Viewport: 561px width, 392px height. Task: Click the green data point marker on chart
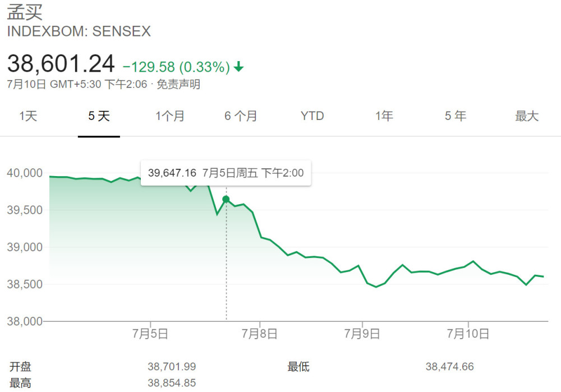click(x=226, y=199)
